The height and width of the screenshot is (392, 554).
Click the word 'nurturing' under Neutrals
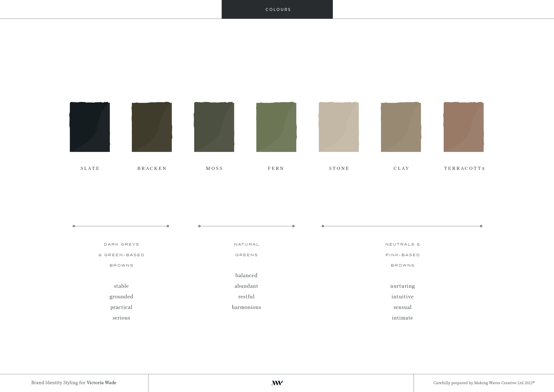click(x=402, y=286)
